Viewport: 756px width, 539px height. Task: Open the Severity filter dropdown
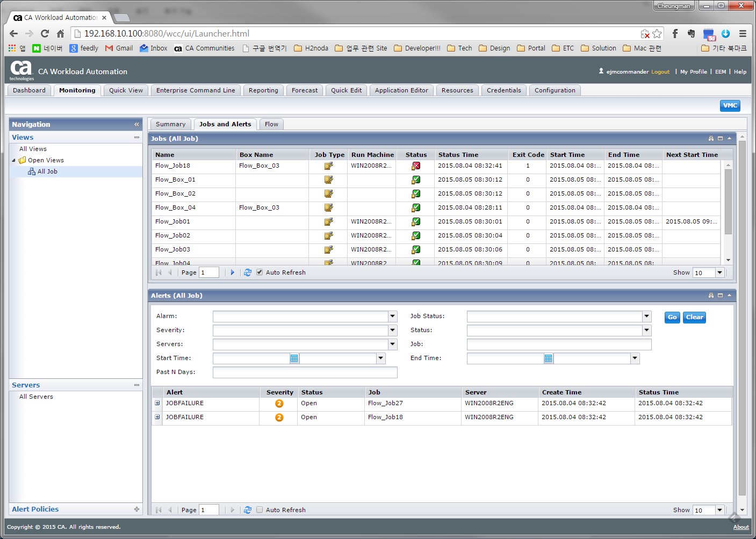click(x=392, y=330)
